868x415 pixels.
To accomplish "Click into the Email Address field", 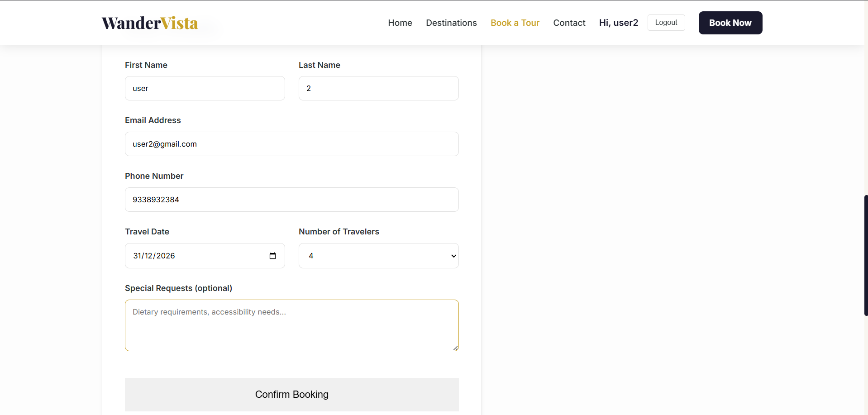I will coord(292,144).
